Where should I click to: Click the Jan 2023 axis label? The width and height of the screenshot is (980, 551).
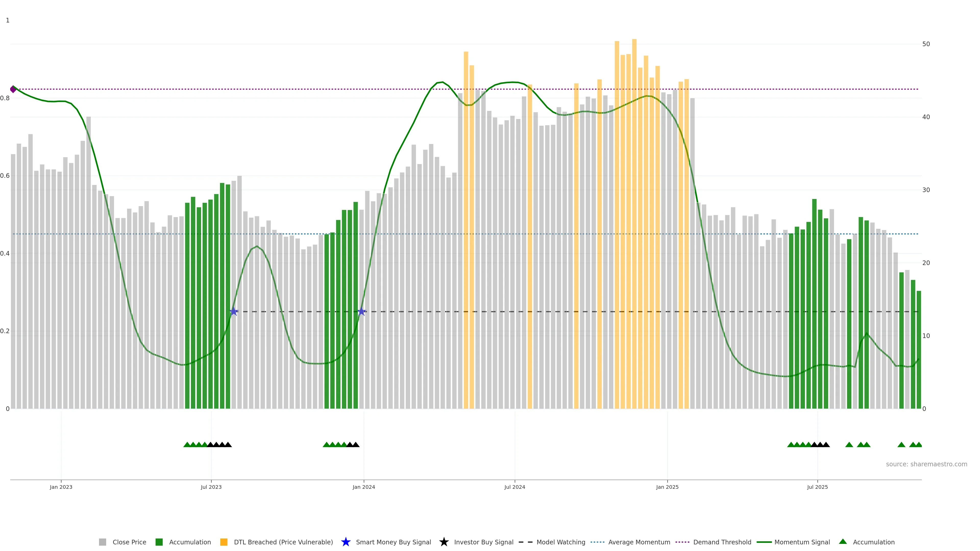(x=61, y=487)
